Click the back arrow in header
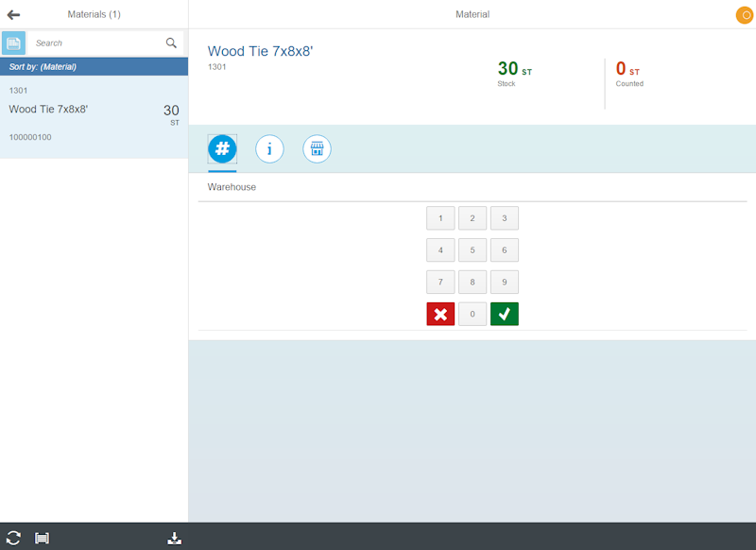The image size is (756, 550). (x=13, y=14)
